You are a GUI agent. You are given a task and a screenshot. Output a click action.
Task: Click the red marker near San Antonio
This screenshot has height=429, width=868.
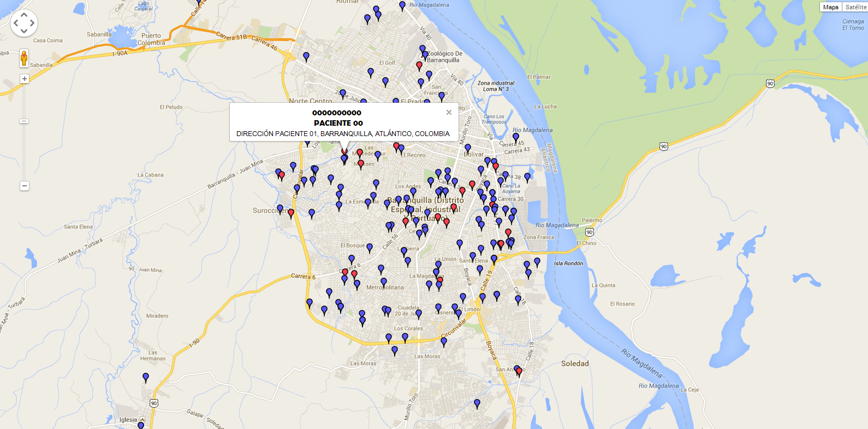(x=519, y=372)
